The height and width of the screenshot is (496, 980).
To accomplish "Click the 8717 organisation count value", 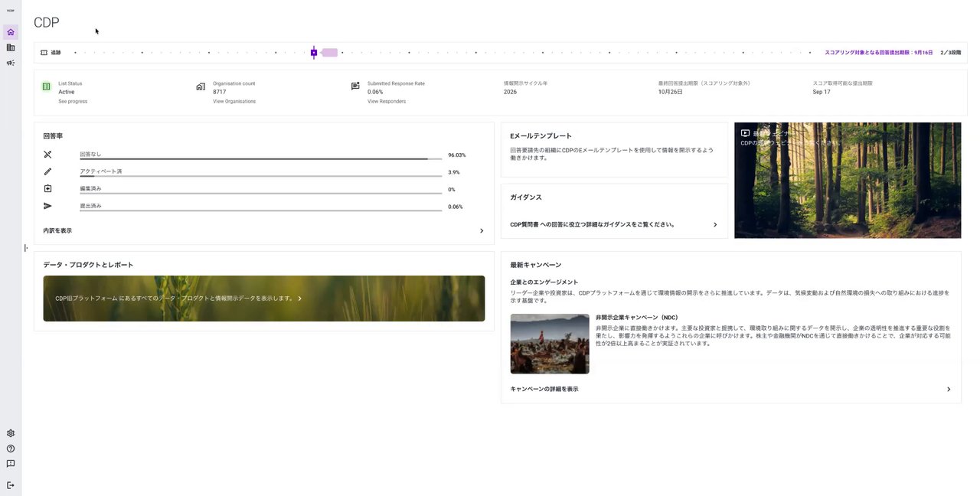I will (220, 92).
